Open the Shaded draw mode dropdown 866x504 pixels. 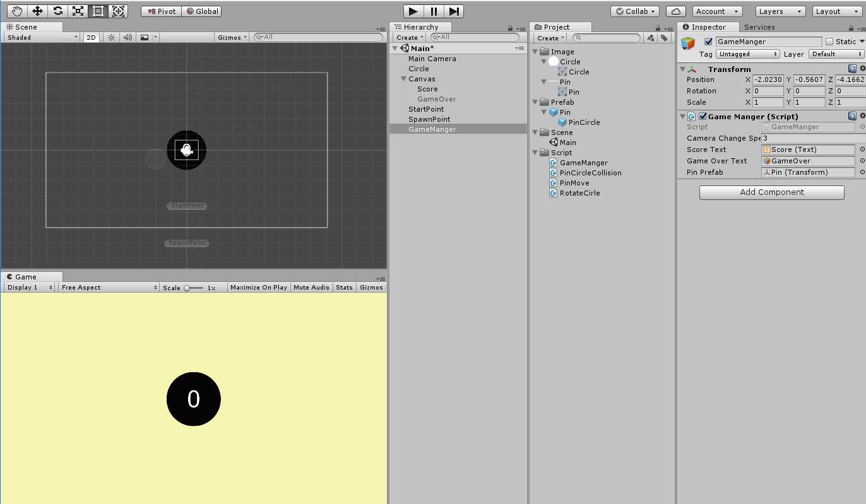(42, 37)
